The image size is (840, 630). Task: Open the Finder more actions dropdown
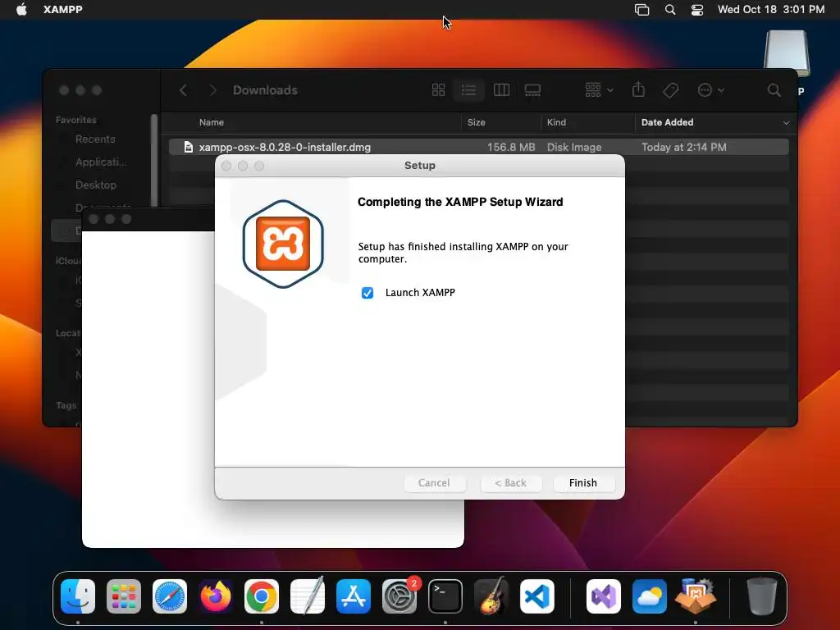click(711, 90)
